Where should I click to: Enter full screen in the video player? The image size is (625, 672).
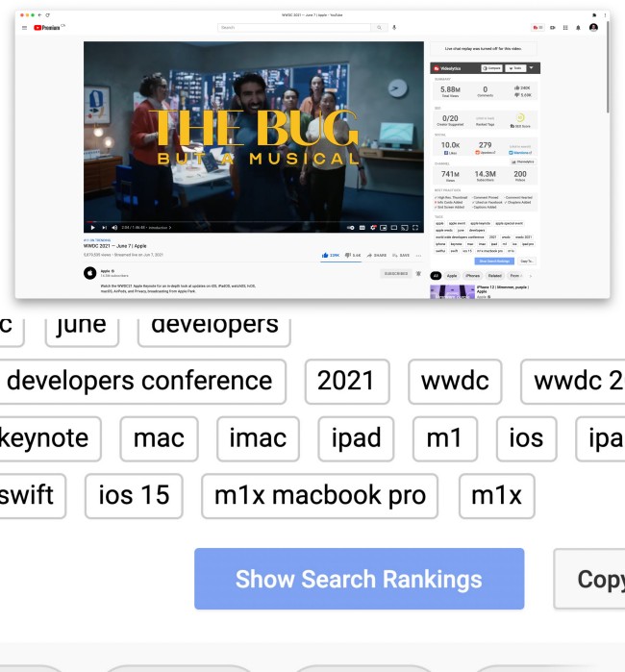coord(415,228)
